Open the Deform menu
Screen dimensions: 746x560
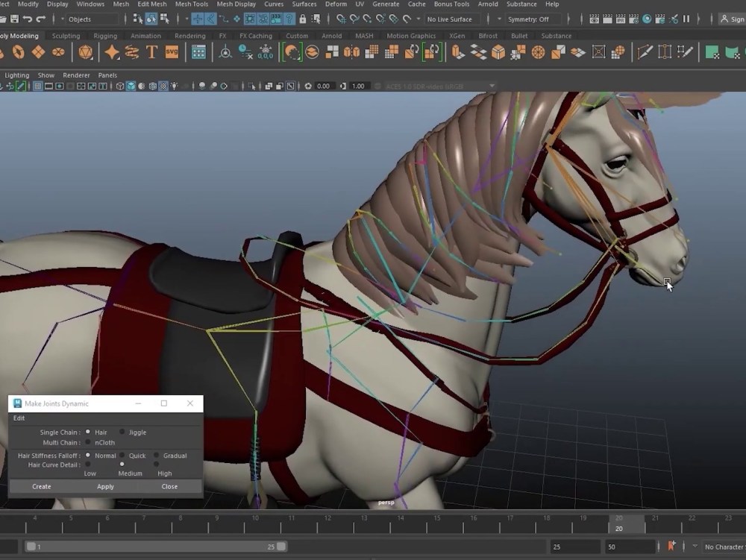[x=336, y=4]
